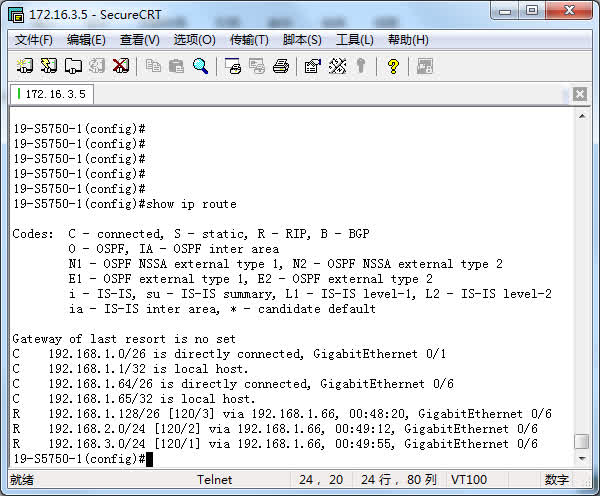The image size is (600, 496).
Task: Open Session Options from the toolbar
Action: (313, 66)
